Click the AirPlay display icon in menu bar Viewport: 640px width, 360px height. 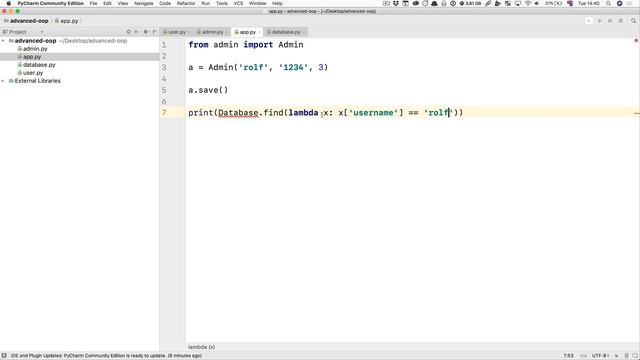point(518,3)
